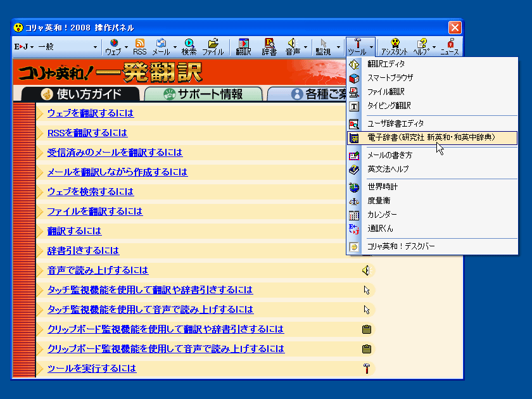Click the mail icon beside メールの書き方
The width and height of the screenshot is (532, 399).
(354, 156)
